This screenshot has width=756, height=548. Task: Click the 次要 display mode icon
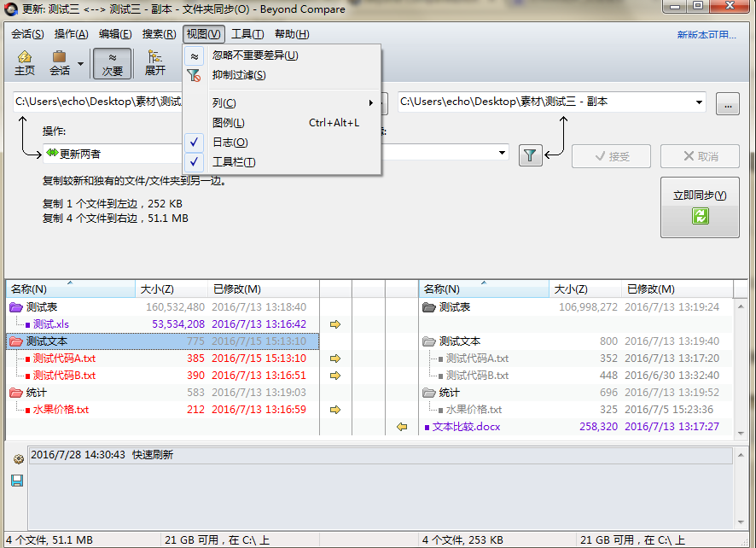[x=112, y=62]
